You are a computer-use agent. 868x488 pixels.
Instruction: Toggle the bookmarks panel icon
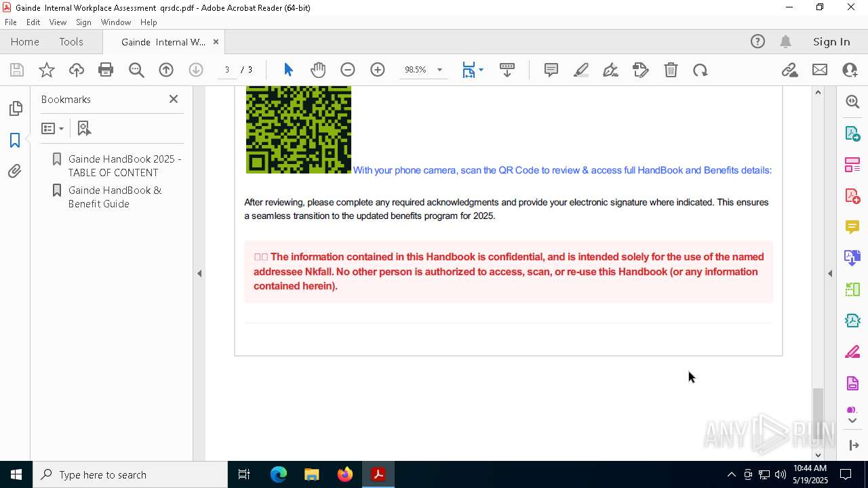(15, 140)
